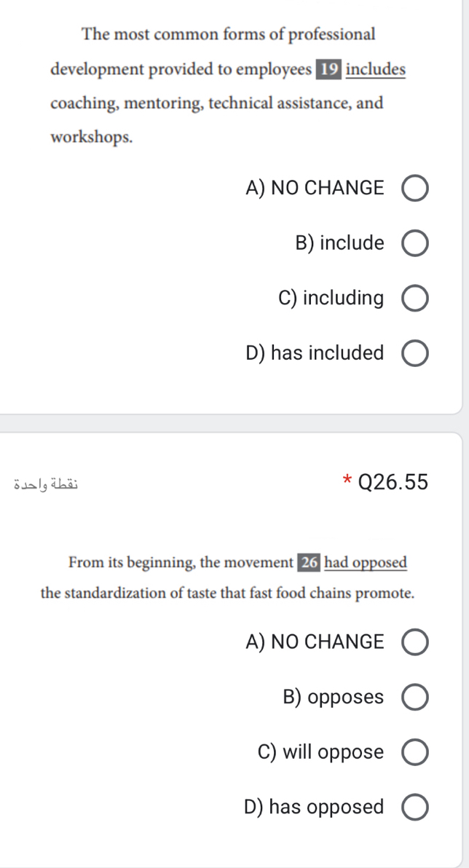Click the 'B) opposes' answer label text
Screen dimensions: 469x868
pos(333,697)
